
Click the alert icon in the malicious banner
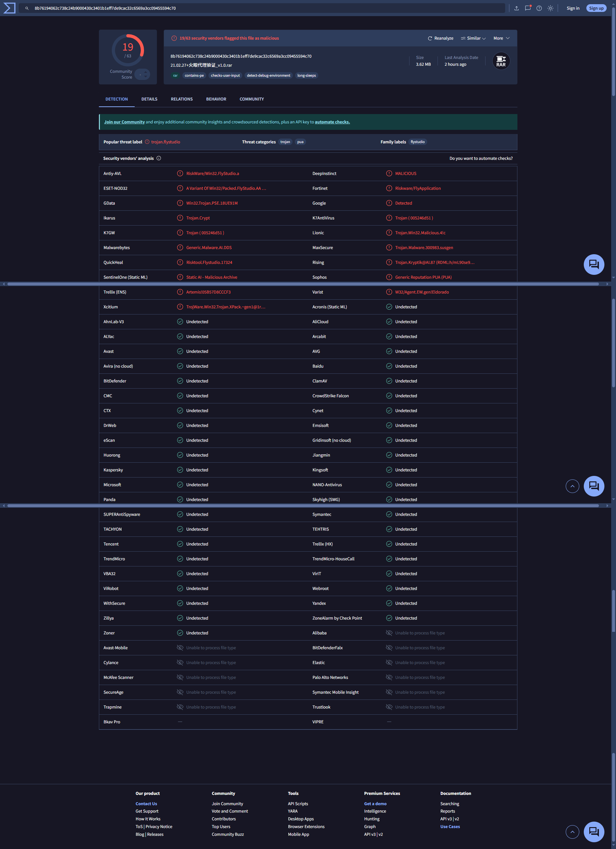click(174, 38)
